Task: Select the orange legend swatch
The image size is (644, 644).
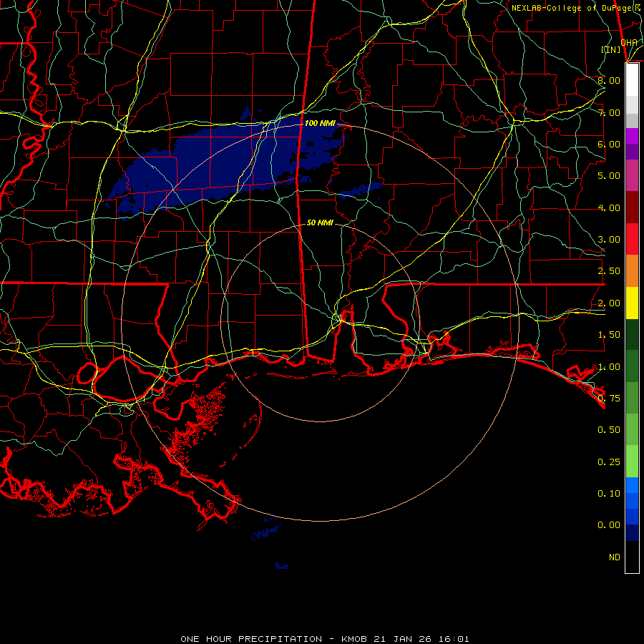Action: [632, 271]
